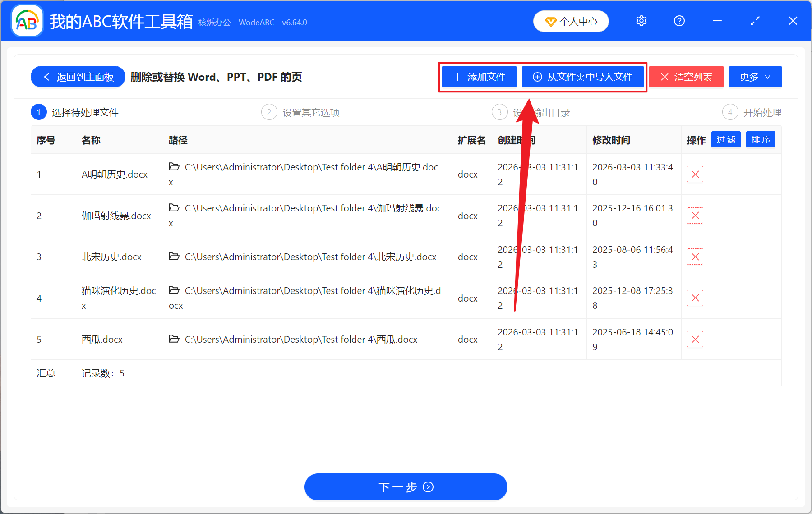Click the diamond icon inside 个人中心
Image resolution: width=812 pixels, height=514 pixels.
tap(551, 21)
